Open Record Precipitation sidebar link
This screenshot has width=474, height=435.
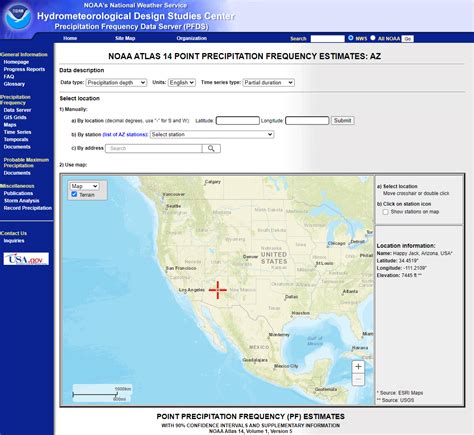coord(28,208)
